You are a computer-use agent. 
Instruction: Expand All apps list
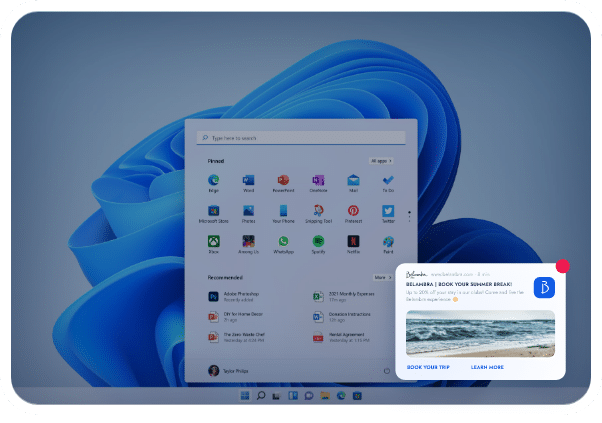(381, 161)
